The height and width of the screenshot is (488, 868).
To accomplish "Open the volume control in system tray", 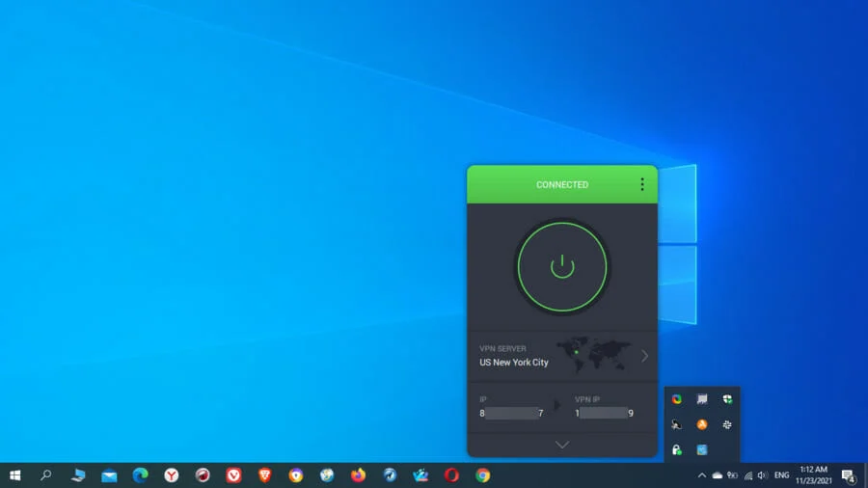I will coord(763,475).
